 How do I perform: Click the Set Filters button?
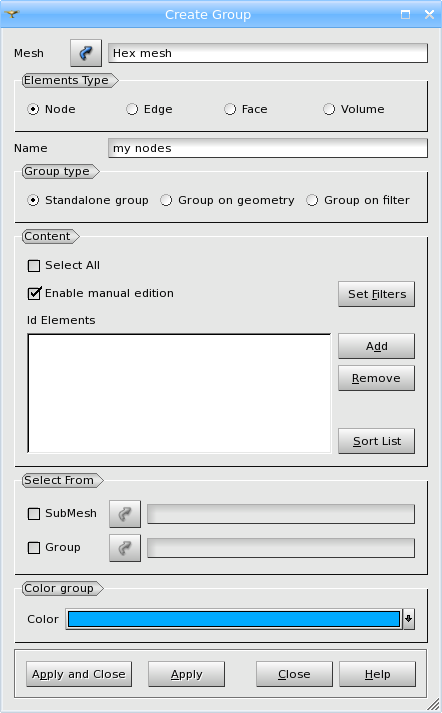pos(377,294)
